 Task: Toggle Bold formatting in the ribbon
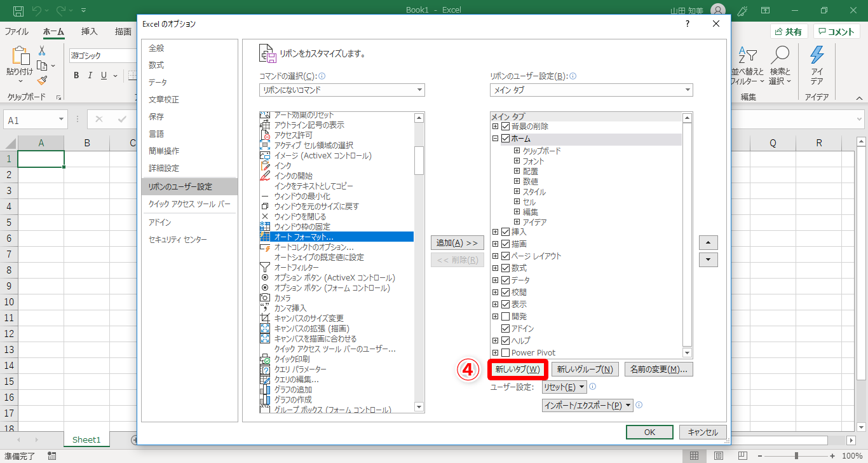pyautogui.click(x=76, y=76)
